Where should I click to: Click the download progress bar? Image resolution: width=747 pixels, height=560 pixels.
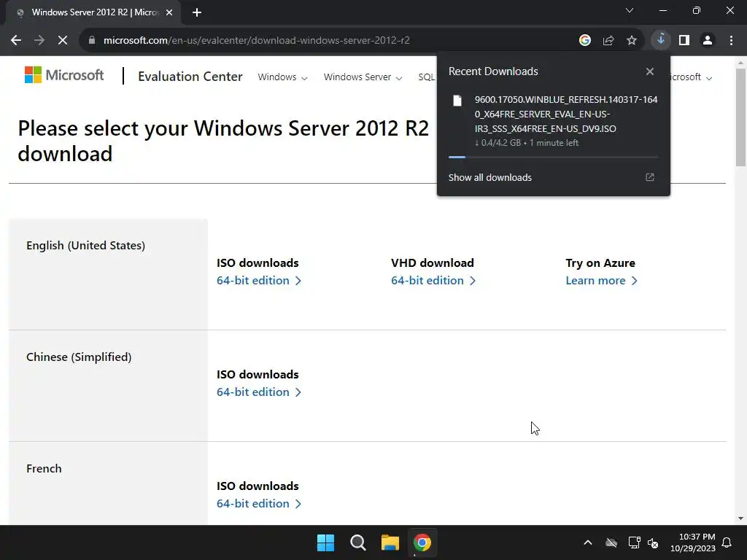[554, 157]
